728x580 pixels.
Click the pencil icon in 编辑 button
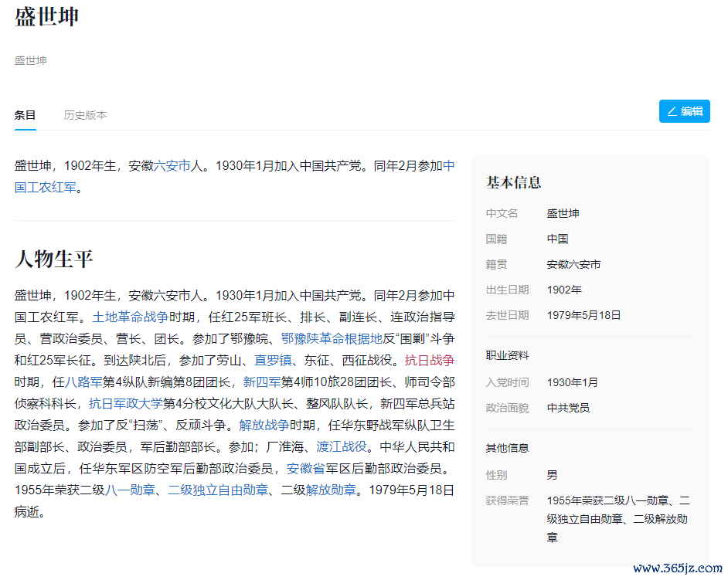click(x=672, y=111)
